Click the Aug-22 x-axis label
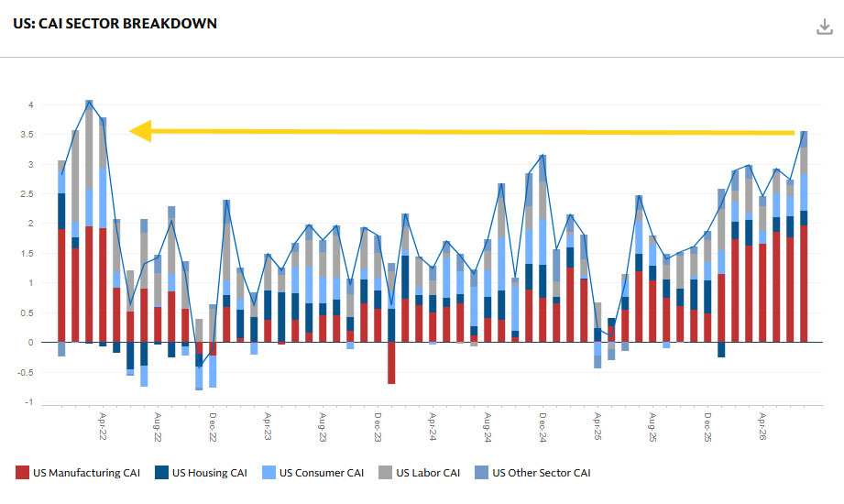 [158, 426]
